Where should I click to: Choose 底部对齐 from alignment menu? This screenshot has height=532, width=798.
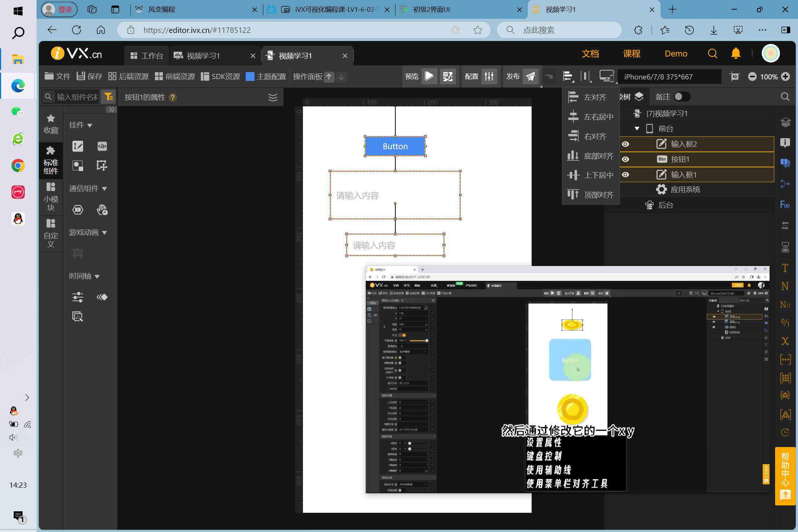tap(591, 156)
